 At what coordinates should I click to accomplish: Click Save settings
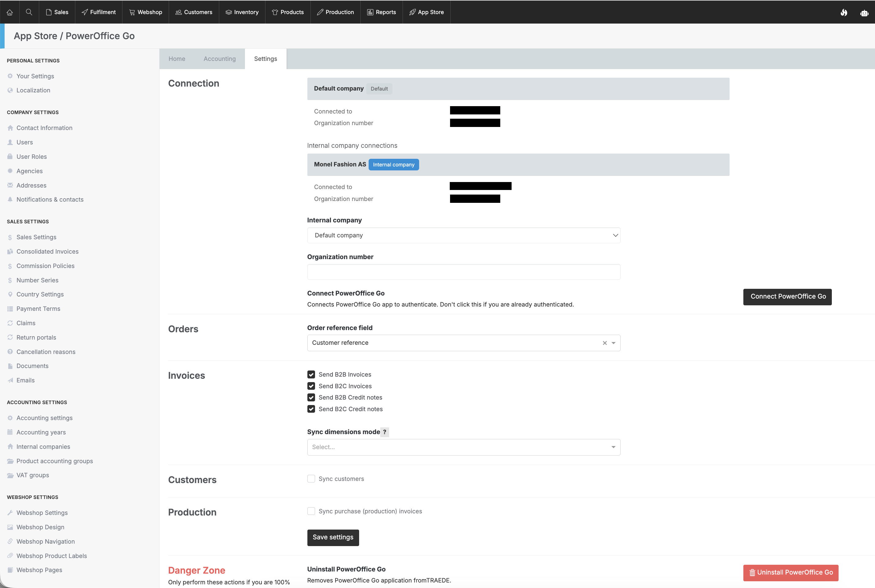coord(333,538)
